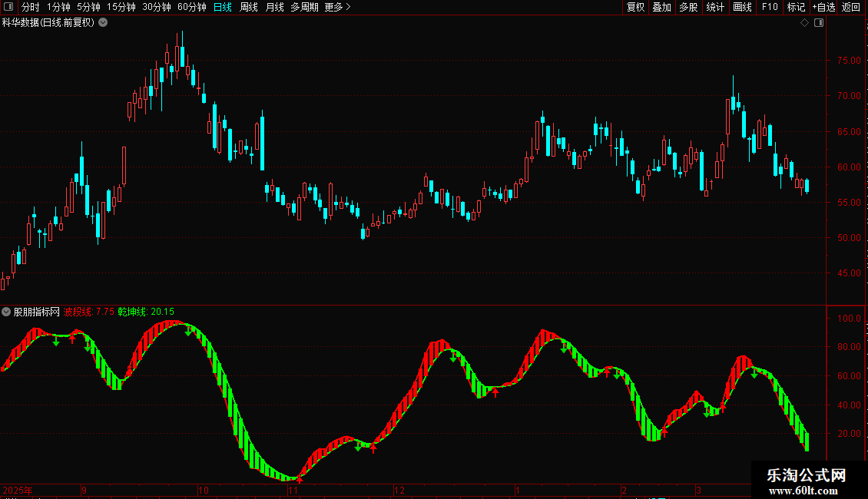Click the 统计 statistics tool
This screenshot has width=868, height=499.
[x=715, y=7]
